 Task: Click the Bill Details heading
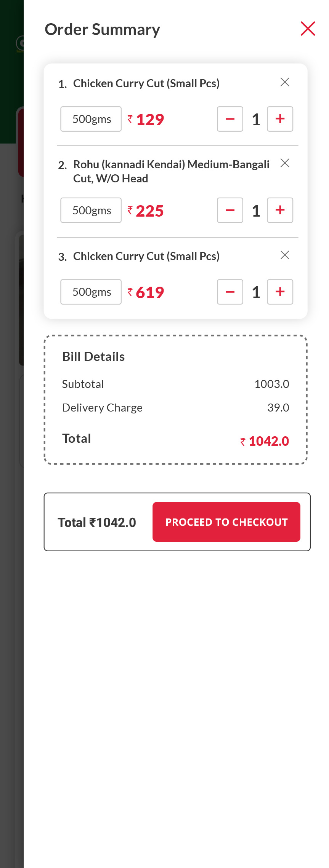coord(93,357)
